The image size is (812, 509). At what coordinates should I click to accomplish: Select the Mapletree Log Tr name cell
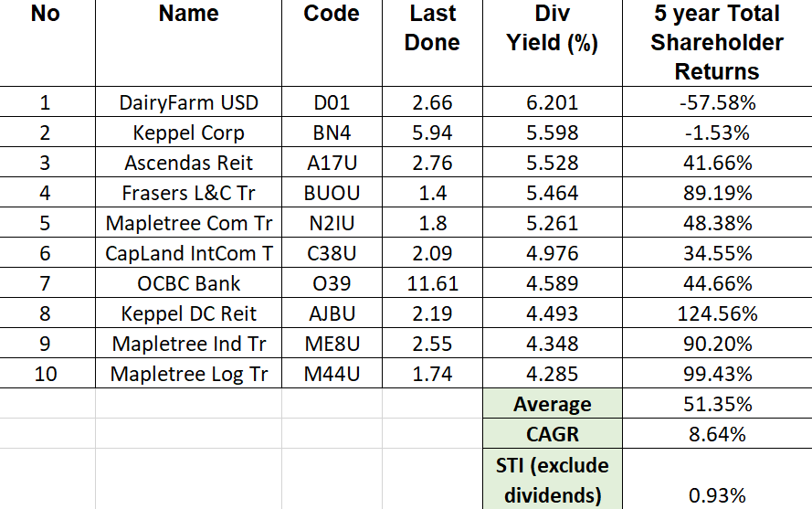[x=188, y=374]
